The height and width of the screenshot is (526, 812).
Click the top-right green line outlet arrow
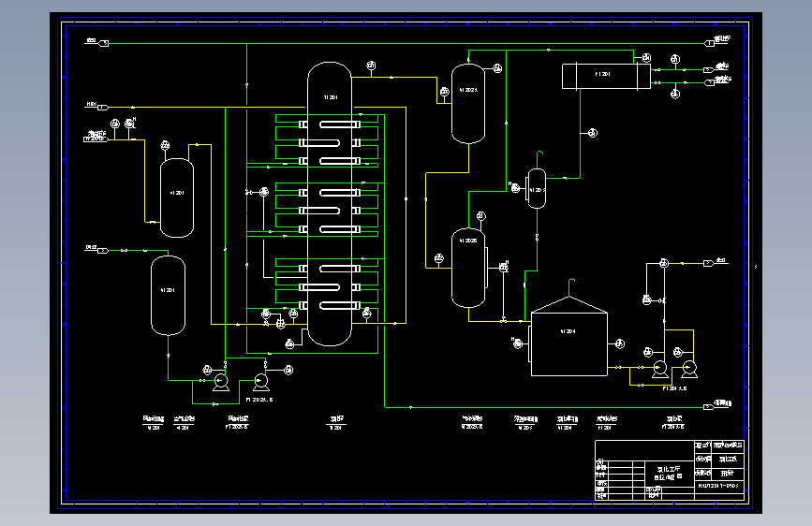[710, 43]
